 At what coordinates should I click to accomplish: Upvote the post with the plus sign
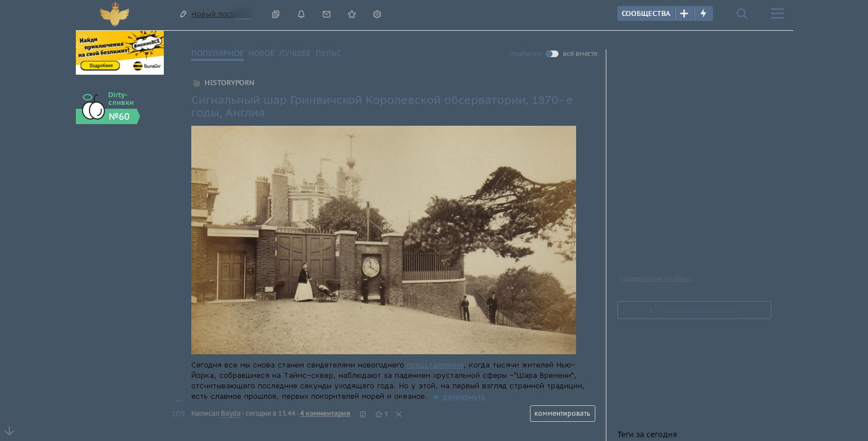point(178,401)
